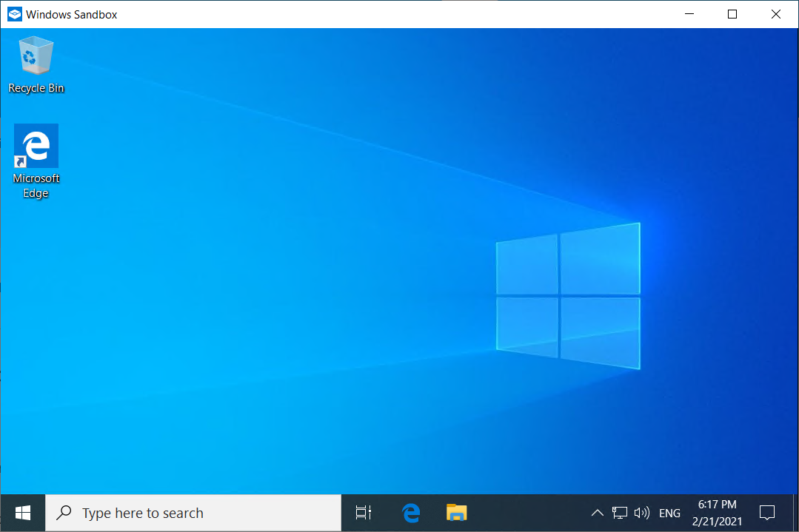799x532 pixels.
Task: Open the network status flyout in the tray
Action: (619, 512)
